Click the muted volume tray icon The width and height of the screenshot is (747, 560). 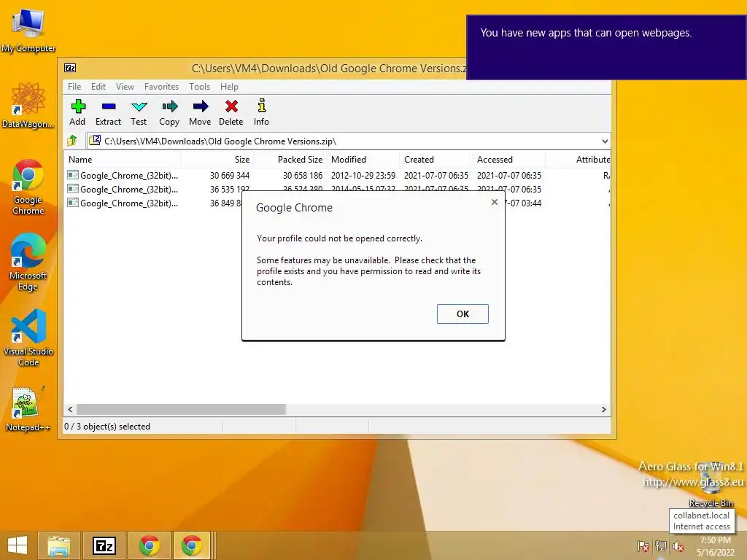(x=678, y=545)
